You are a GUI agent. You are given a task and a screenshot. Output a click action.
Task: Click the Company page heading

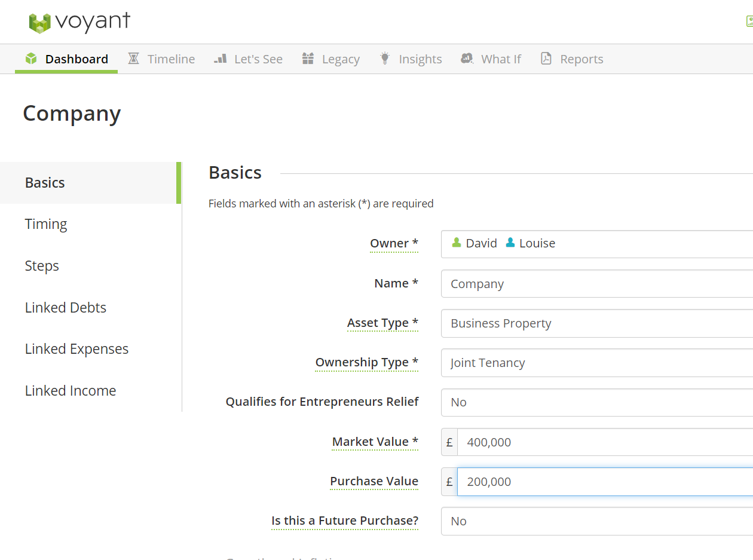72,113
